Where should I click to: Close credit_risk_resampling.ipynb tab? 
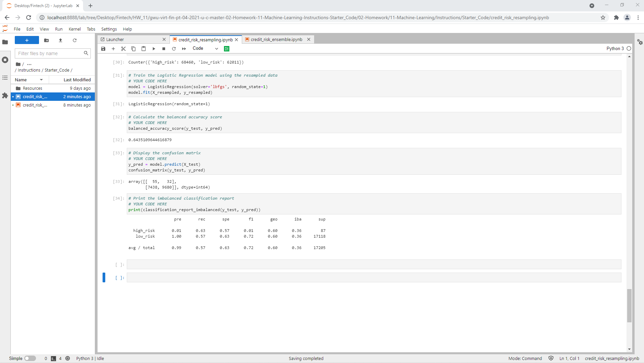click(237, 40)
